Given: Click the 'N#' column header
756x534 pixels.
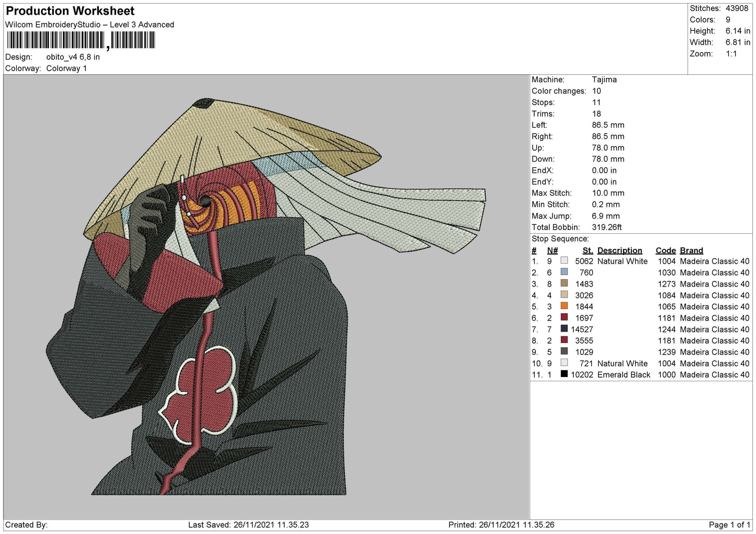Looking at the screenshot, I should (x=552, y=251).
